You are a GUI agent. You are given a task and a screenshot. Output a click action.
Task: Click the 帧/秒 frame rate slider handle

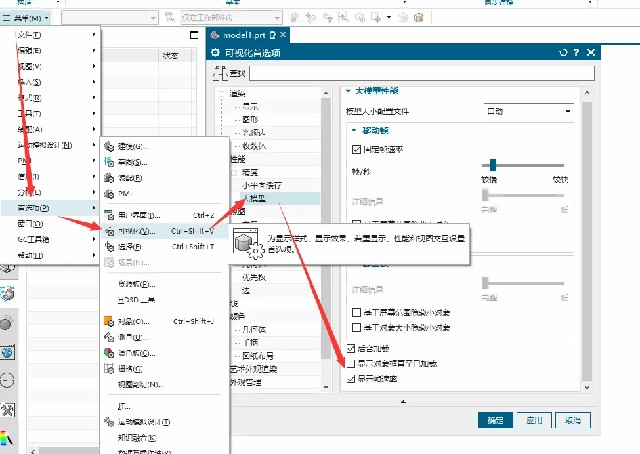[x=492, y=164]
